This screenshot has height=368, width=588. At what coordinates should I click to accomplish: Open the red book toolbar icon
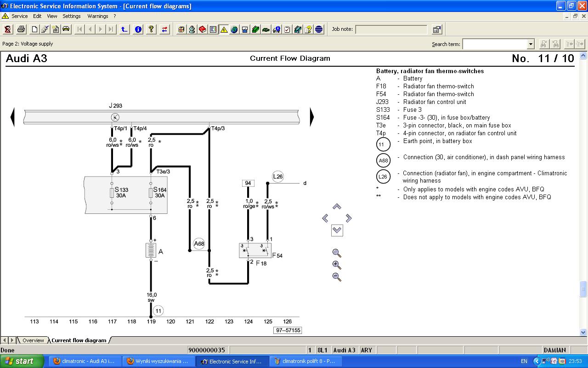(x=203, y=29)
